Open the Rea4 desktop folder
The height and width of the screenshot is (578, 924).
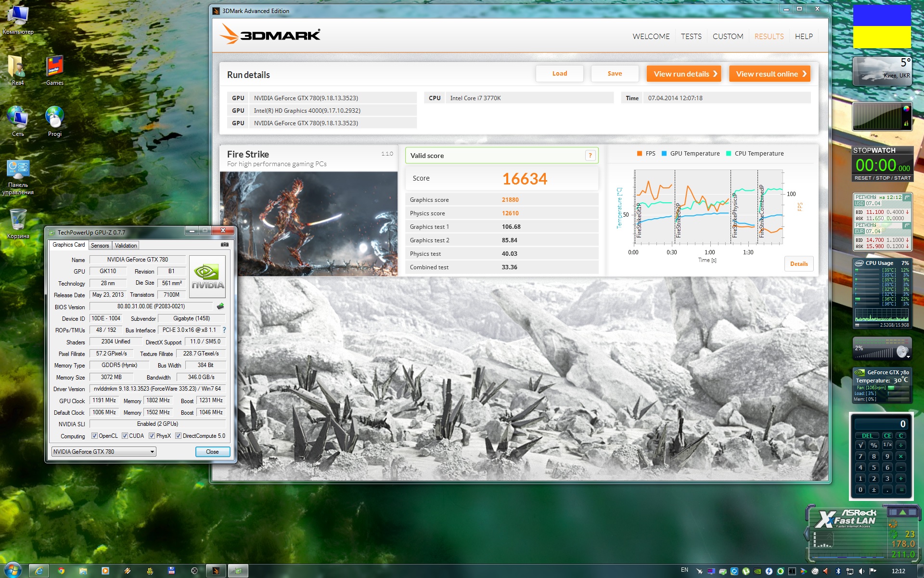[x=18, y=71]
